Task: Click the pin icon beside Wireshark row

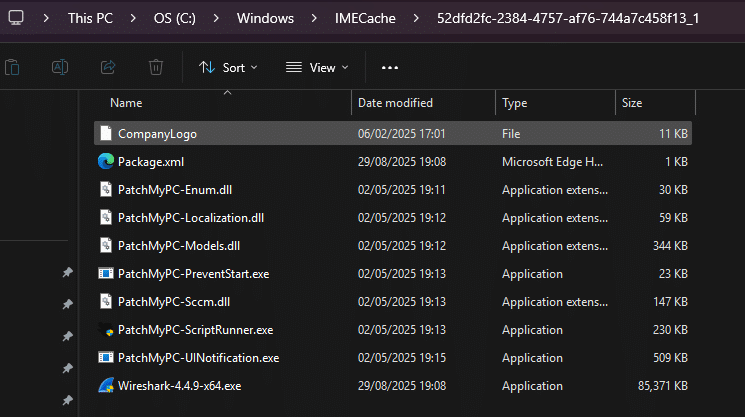Action: 67,400
